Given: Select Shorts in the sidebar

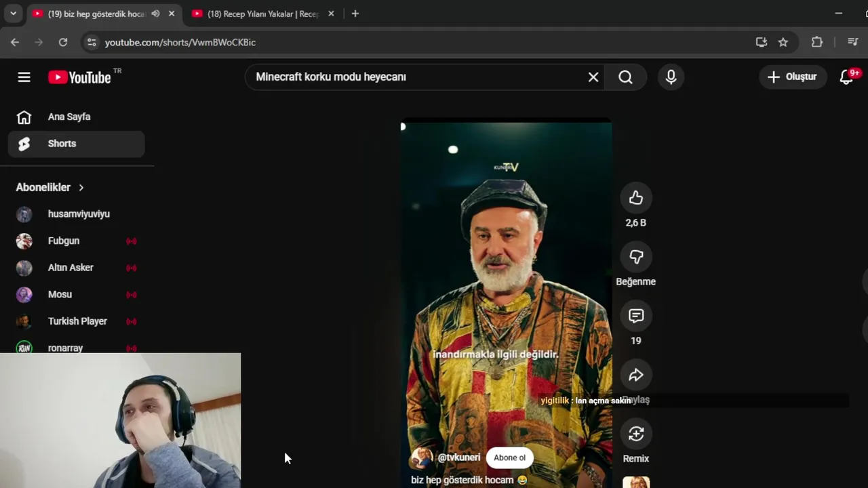Looking at the screenshot, I should pos(76,144).
